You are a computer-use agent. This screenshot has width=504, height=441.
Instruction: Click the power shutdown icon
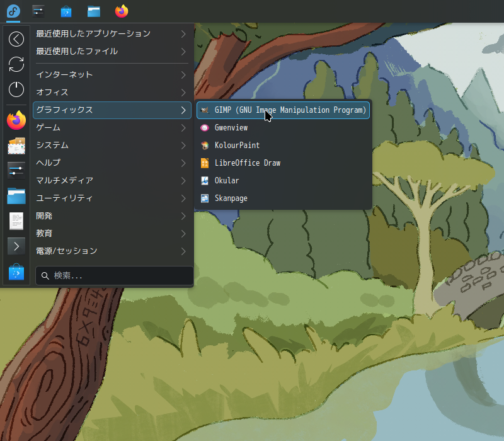16,89
